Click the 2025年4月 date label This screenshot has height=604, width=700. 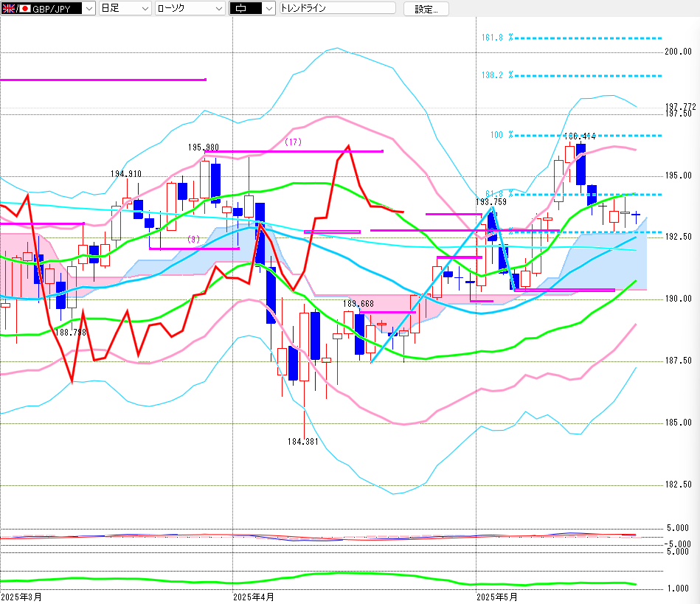tap(254, 597)
